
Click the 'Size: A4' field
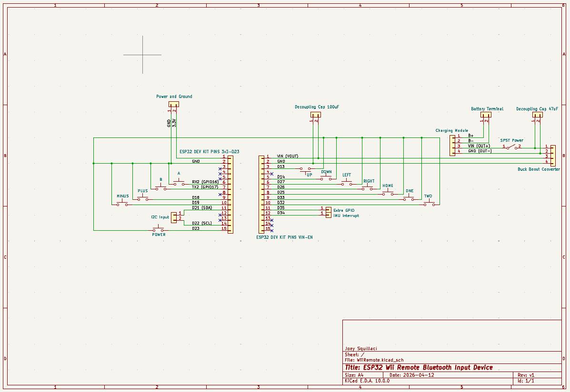click(354, 375)
